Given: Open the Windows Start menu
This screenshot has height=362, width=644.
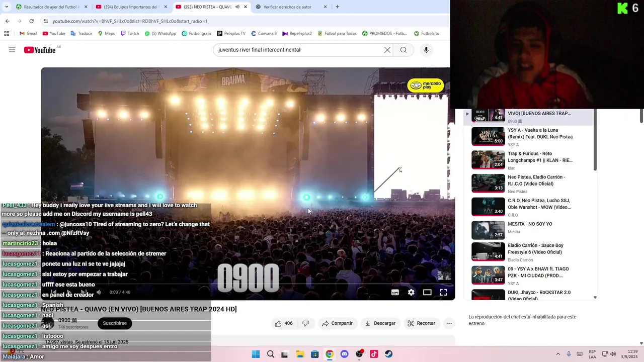Looking at the screenshot, I should click(256, 354).
